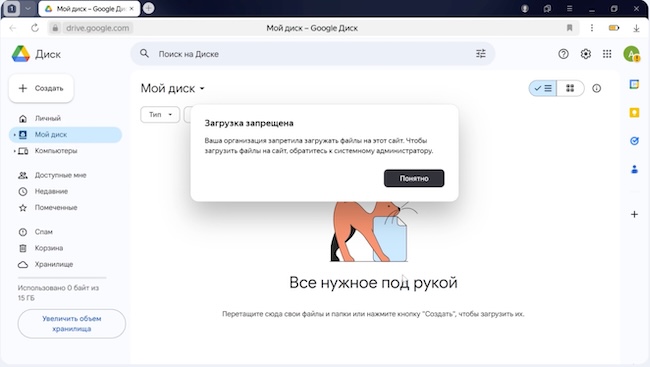The height and width of the screenshot is (367, 650).
Task: Open Contacts side panel icon
Action: (x=634, y=169)
